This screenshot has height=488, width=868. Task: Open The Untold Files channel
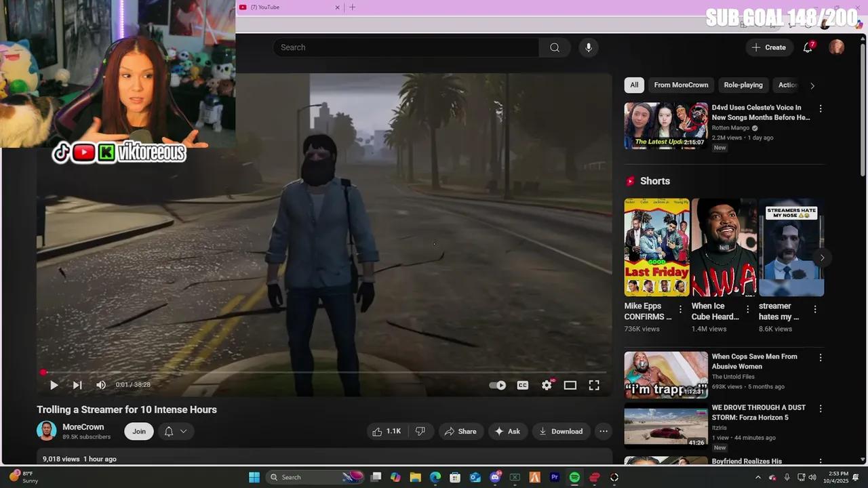[x=733, y=377]
